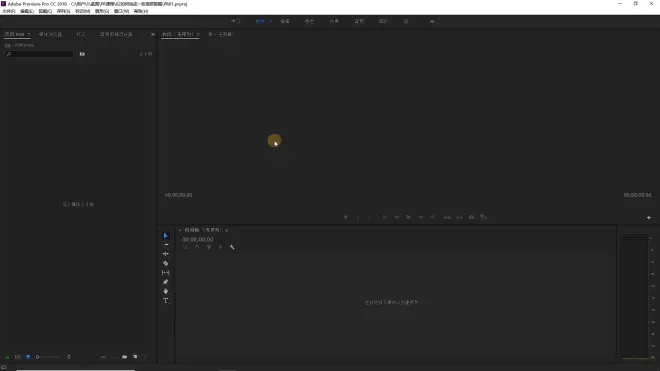Image resolution: width=660 pixels, height=371 pixels.
Task: Open the Button Editor plus icon
Action: [x=649, y=218]
